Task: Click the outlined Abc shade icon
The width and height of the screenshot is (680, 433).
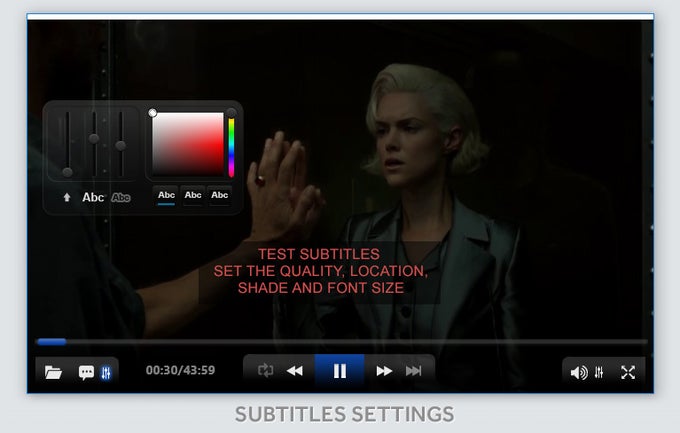Action: pyautogui.click(x=121, y=198)
